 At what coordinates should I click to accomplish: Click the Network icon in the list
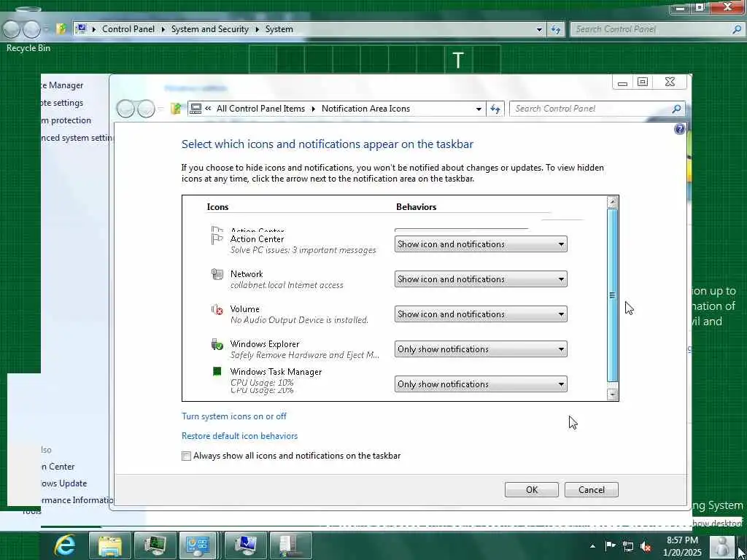click(217, 274)
